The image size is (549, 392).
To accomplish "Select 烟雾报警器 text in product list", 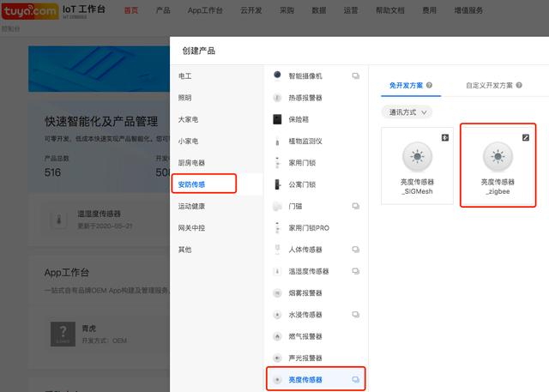I will click(305, 293).
